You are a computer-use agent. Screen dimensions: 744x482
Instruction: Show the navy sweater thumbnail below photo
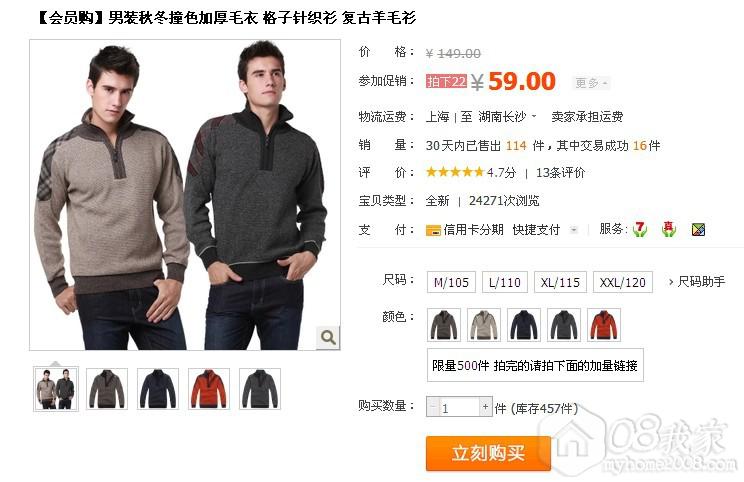coord(158,389)
